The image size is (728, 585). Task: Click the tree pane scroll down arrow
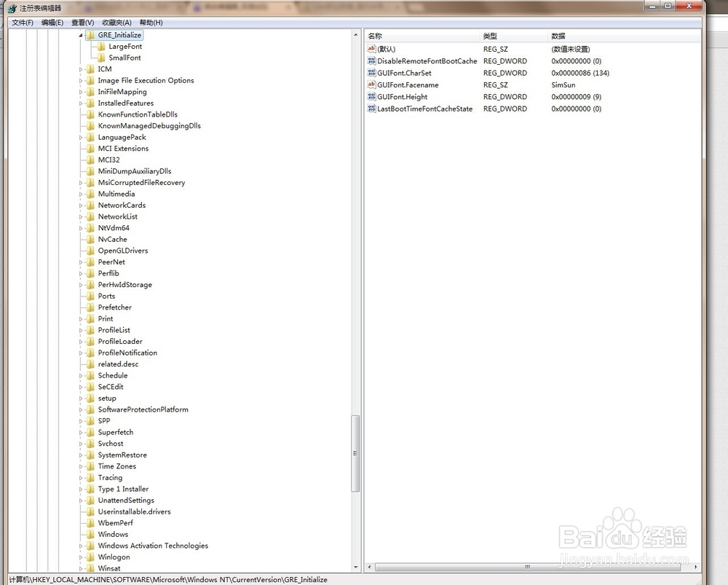(356, 568)
